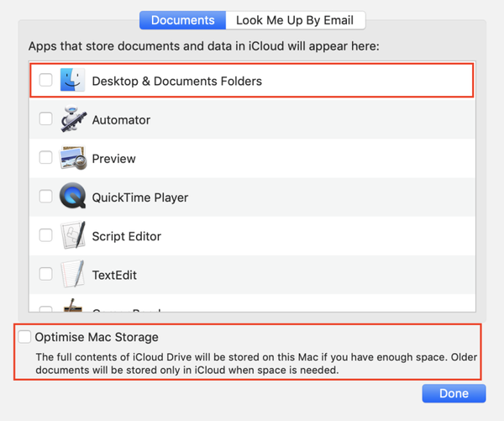504x421 pixels.
Task: Enable the Script Editor checkbox
Action: click(45, 236)
